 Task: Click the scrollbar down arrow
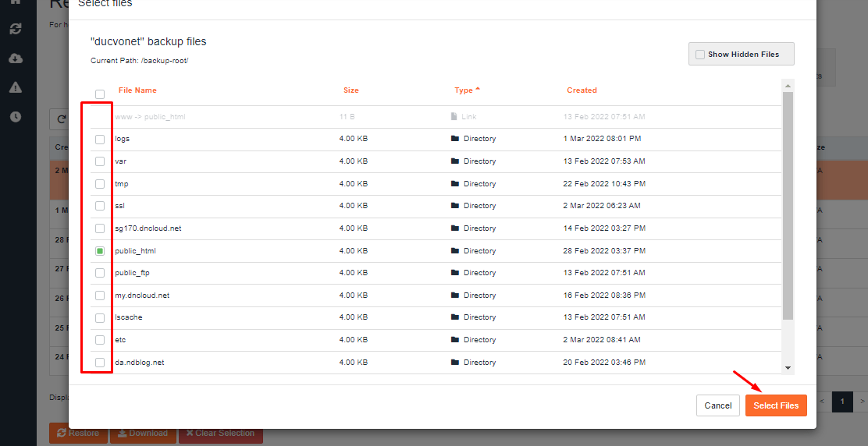(788, 367)
